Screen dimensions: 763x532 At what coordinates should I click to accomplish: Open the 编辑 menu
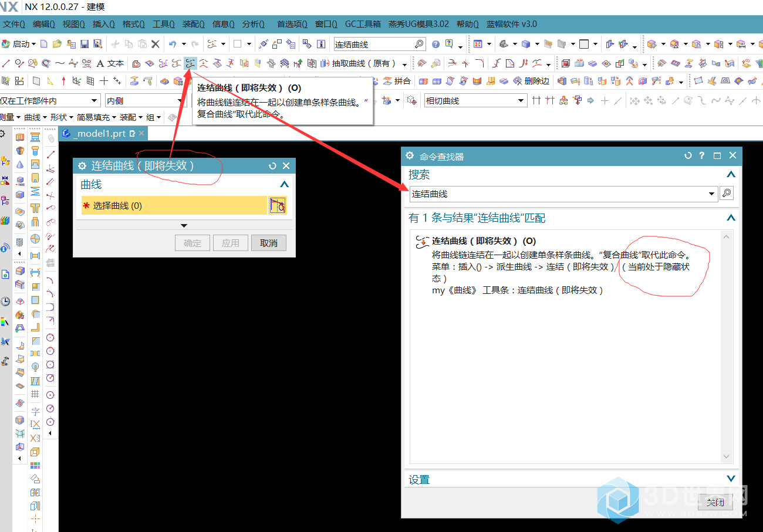pos(44,24)
